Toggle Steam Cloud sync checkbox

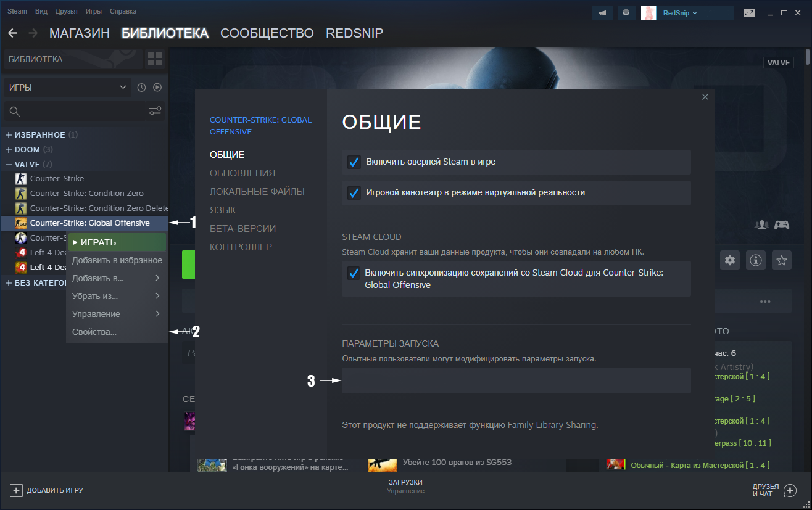[354, 273]
